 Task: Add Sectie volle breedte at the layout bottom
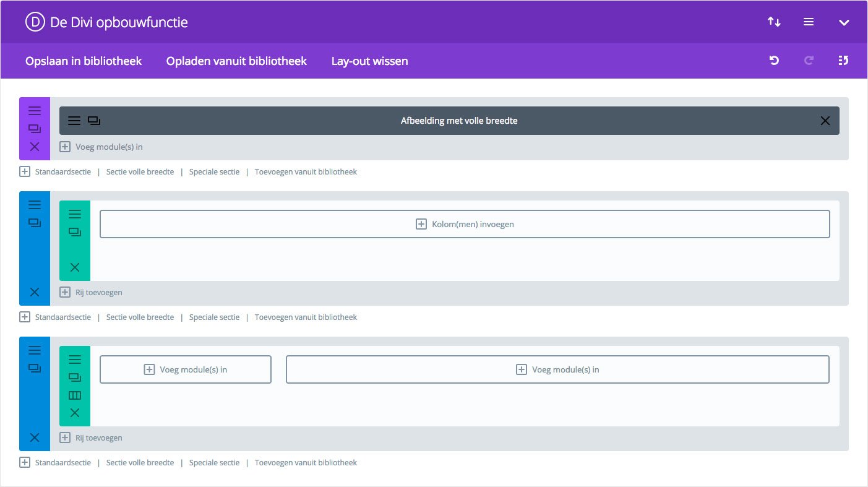coord(140,462)
